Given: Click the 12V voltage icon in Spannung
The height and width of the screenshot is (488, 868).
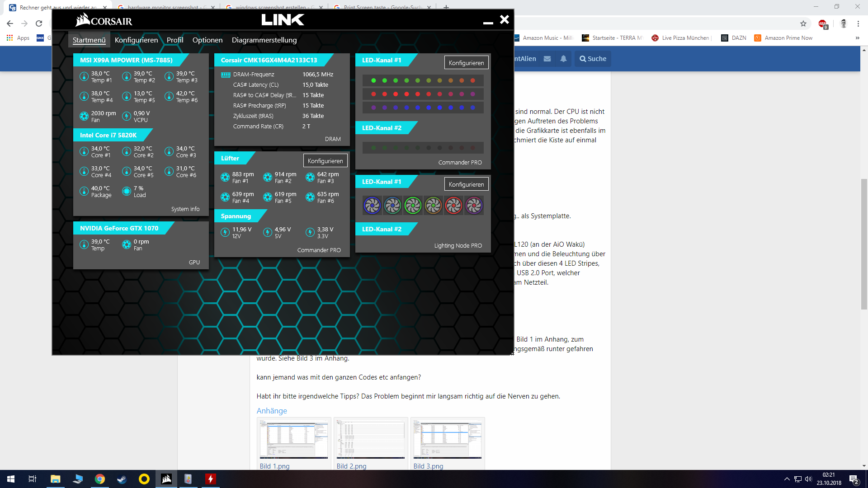Looking at the screenshot, I should (225, 232).
